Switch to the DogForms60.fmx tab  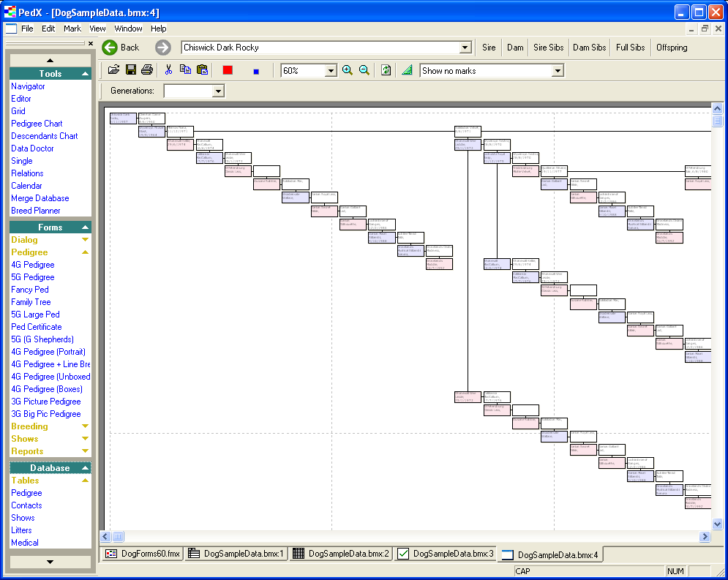click(142, 554)
